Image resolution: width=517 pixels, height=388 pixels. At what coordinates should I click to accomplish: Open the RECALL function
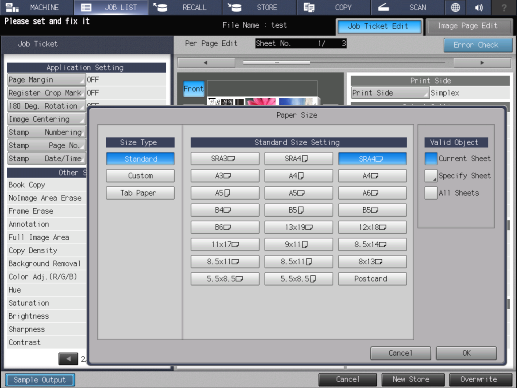coord(185,7)
